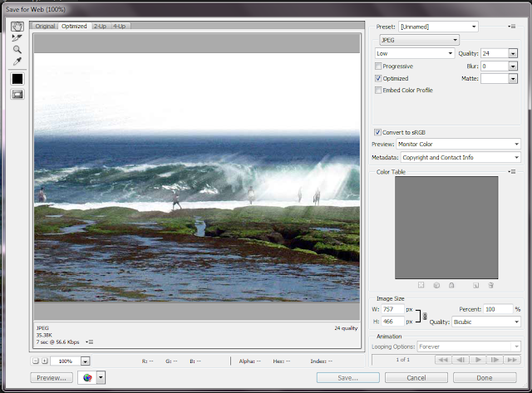Open the Bicubic resample quality dropdown
The width and height of the screenshot is (532, 393).
[485, 322]
